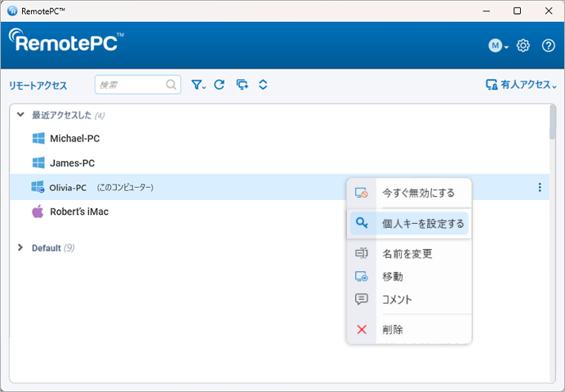Expand the Default group
This screenshot has width=565, height=392.
point(20,247)
